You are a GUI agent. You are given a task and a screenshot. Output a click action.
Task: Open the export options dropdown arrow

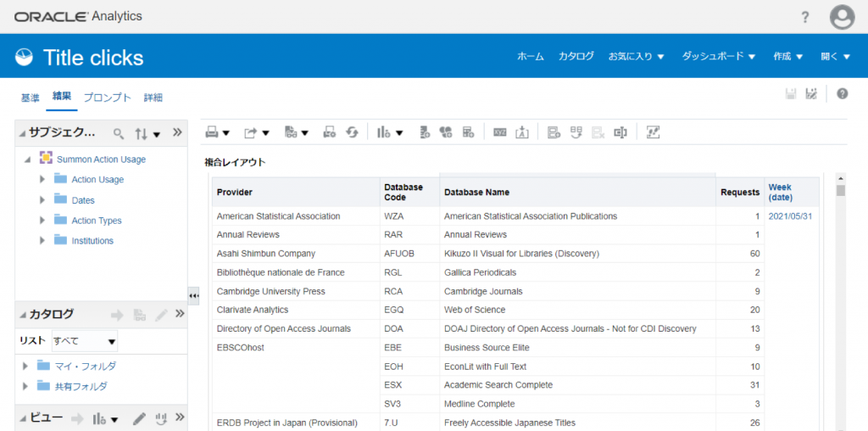click(x=265, y=133)
